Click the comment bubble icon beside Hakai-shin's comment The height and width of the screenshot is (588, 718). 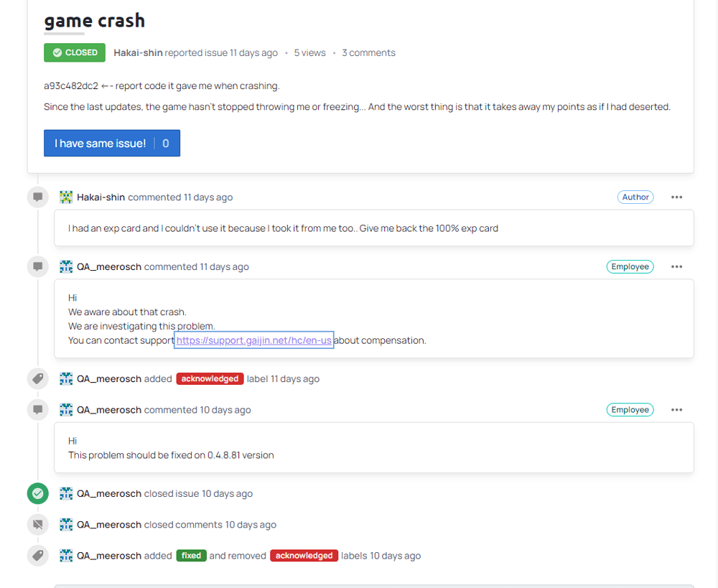tap(37, 197)
